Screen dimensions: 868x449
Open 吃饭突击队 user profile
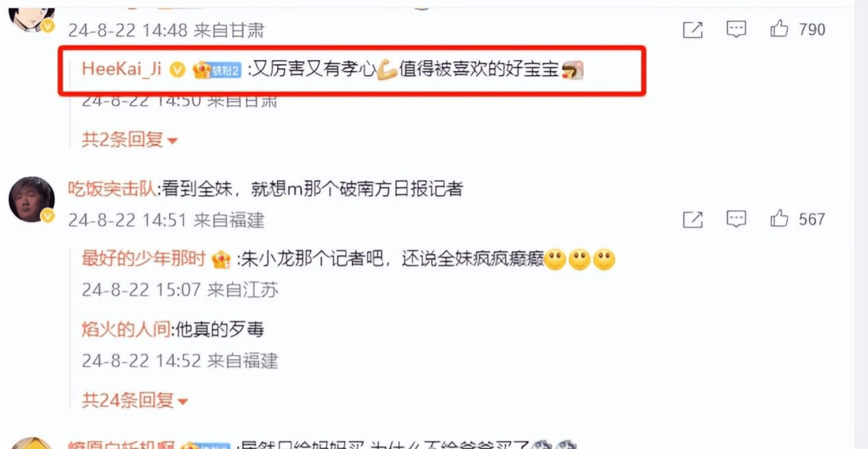click(112, 189)
